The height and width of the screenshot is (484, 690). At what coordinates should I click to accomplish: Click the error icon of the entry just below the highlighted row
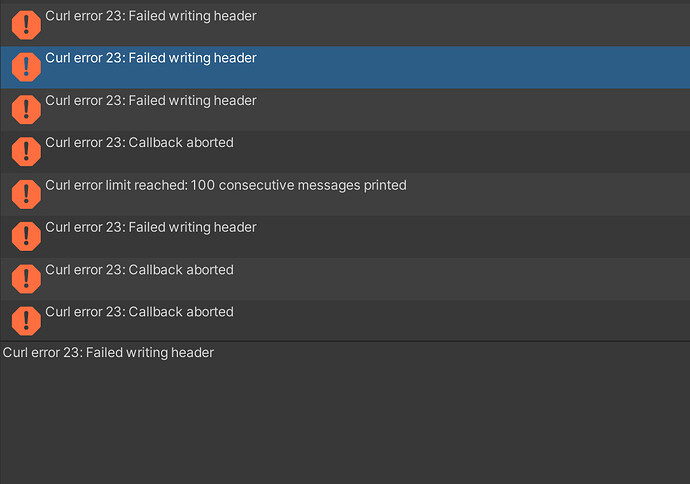(26, 110)
